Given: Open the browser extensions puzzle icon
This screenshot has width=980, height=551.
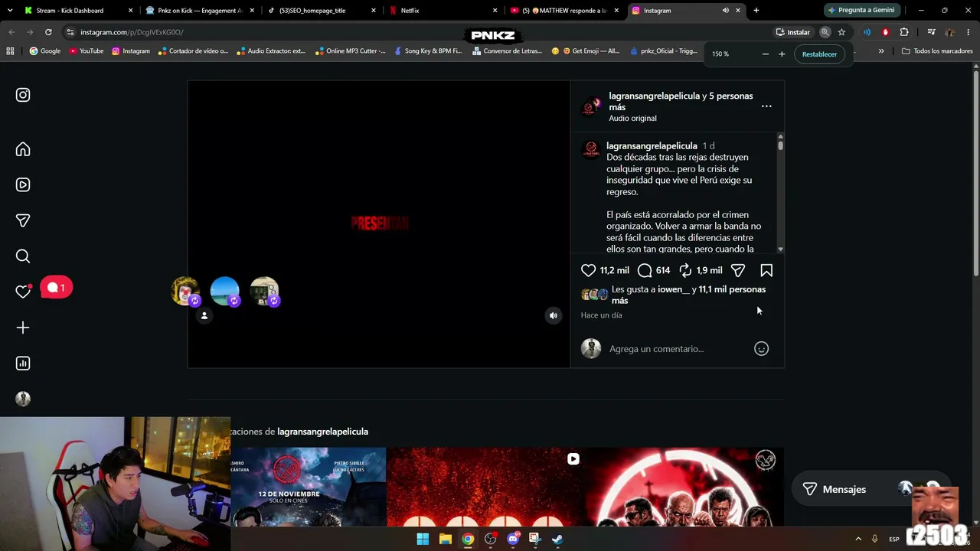Looking at the screenshot, I should (x=904, y=32).
